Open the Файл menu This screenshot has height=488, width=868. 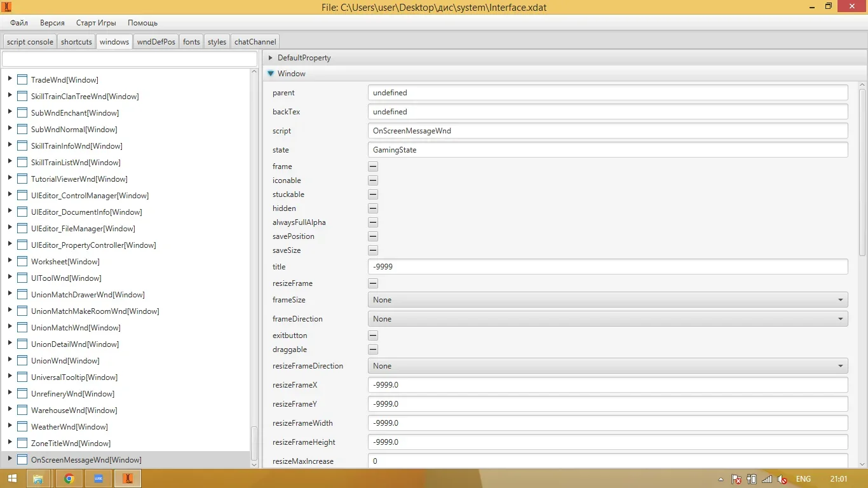19,23
